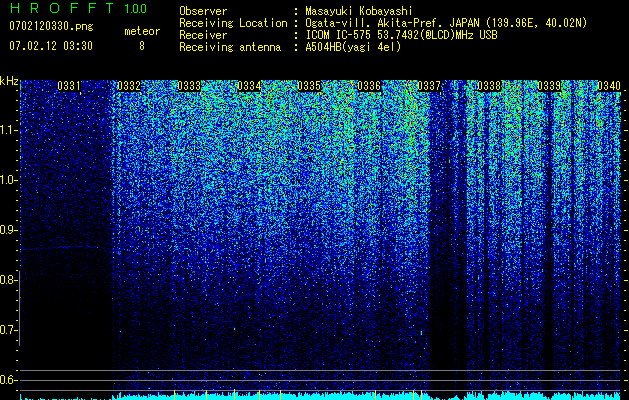This screenshot has width=629, height=400.
Task: Click the meteor count label
Action: [x=142, y=31]
